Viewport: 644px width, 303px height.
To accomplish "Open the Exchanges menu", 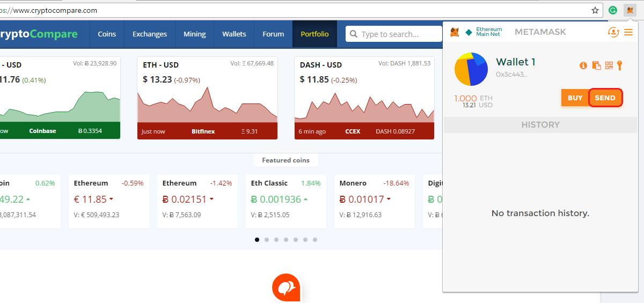I will [x=150, y=34].
